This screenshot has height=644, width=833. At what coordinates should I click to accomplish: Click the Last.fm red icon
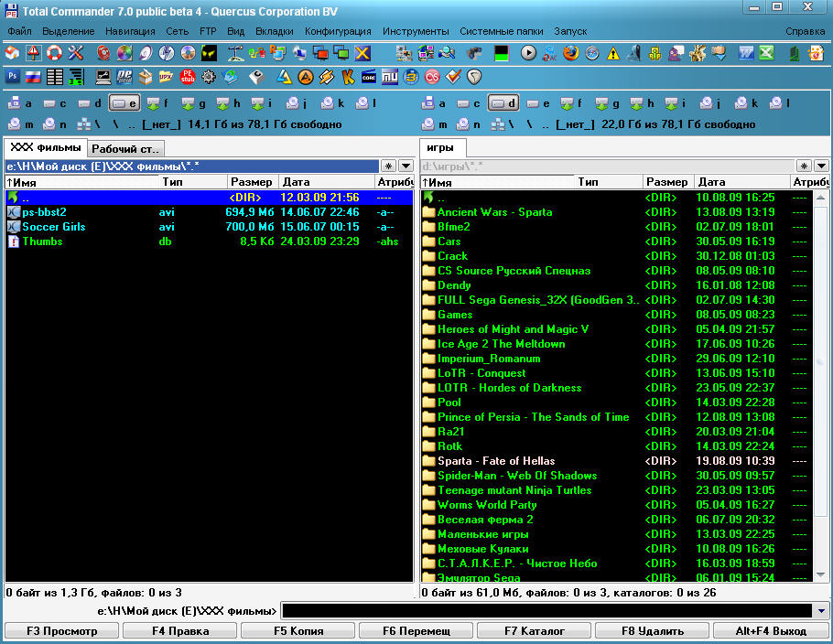click(x=432, y=77)
